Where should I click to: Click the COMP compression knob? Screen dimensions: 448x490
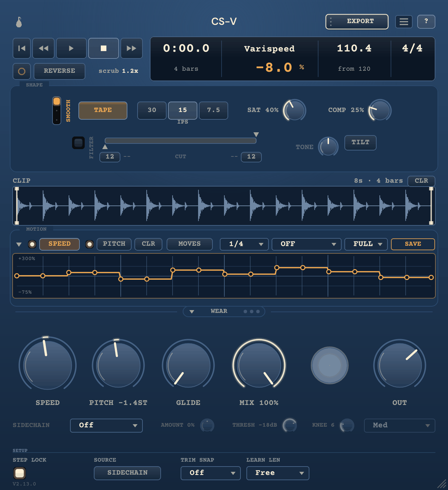point(380,110)
